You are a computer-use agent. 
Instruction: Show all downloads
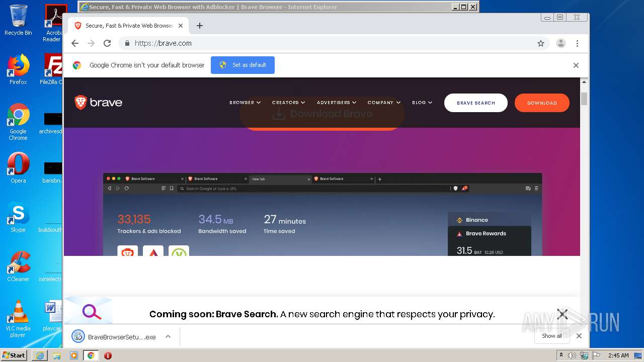pos(552,336)
